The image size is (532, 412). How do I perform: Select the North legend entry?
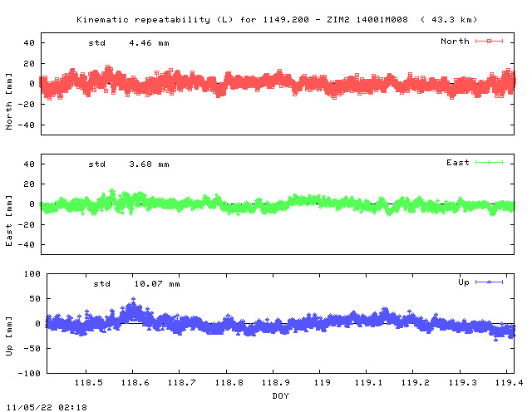pyautogui.click(x=471, y=42)
